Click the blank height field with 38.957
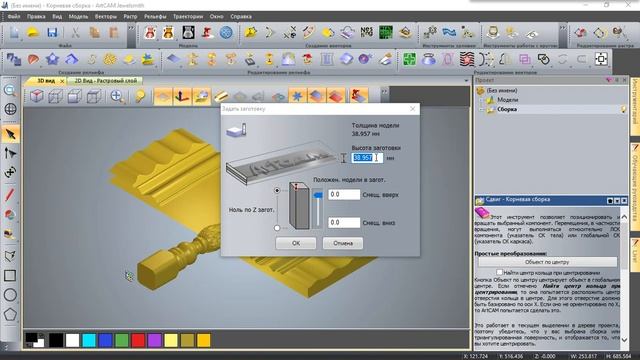This screenshot has height=360, width=640. pos(367,158)
